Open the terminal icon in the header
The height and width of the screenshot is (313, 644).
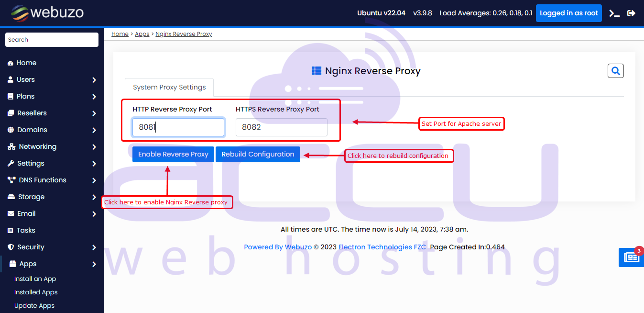(x=614, y=13)
